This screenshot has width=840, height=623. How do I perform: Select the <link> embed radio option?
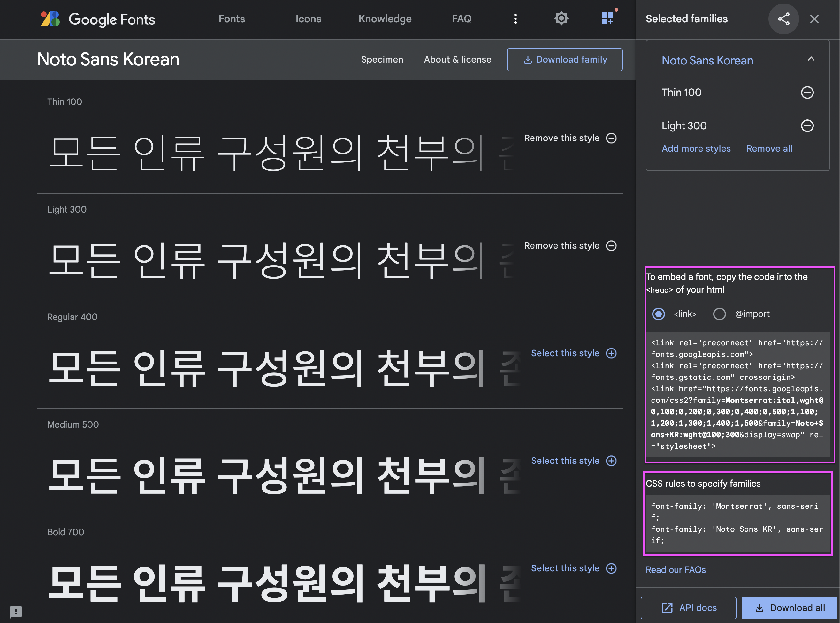click(x=658, y=314)
